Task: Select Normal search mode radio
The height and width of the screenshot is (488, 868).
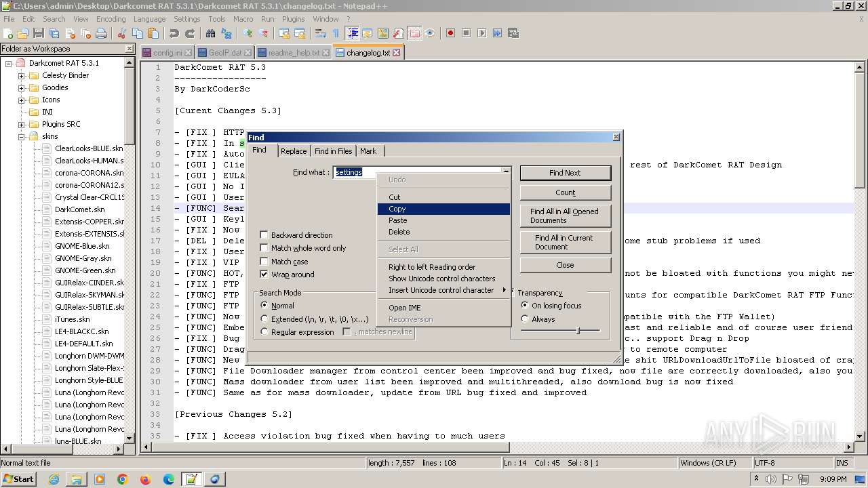Action: tap(264, 306)
